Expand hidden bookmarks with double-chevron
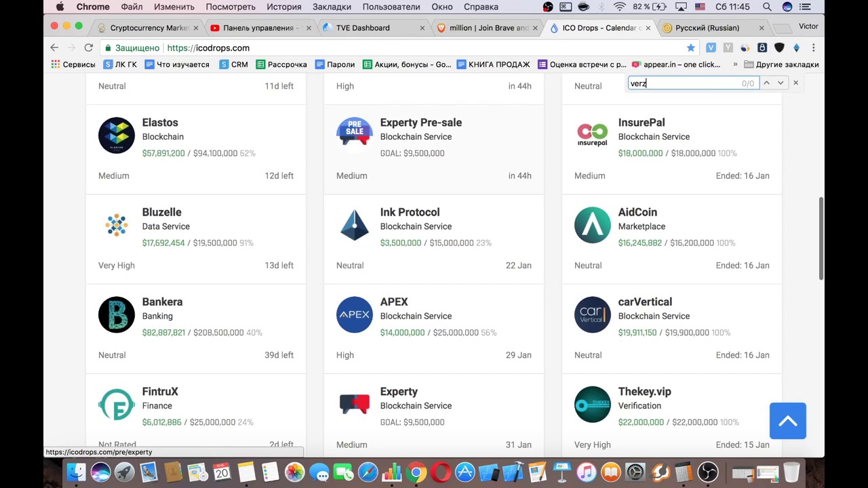This screenshot has width=868, height=488. point(735,64)
